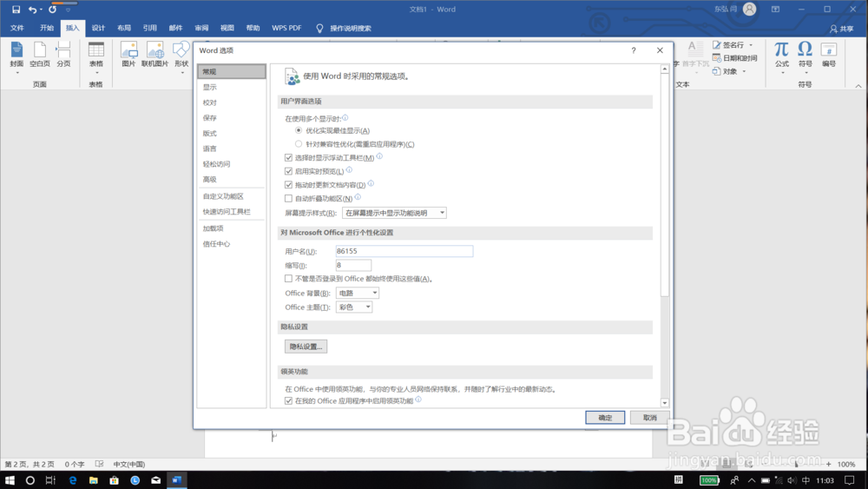Click the 100% zoom level
The width and height of the screenshot is (868, 489).
tap(846, 464)
